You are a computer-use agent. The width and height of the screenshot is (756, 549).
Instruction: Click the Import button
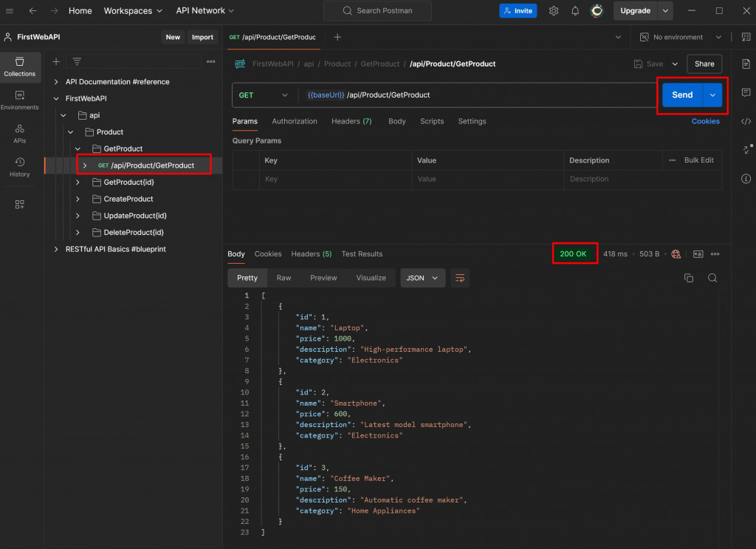coord(202,37)
